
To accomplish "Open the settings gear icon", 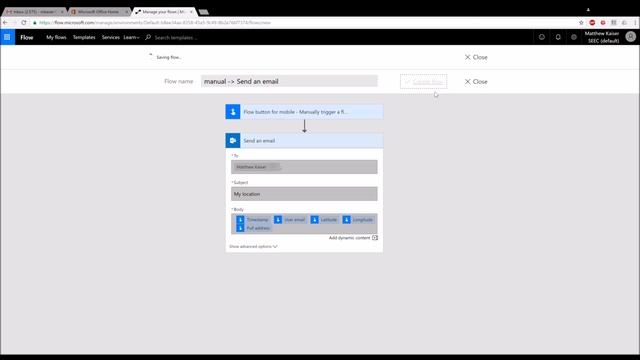I will coord(574,37).
